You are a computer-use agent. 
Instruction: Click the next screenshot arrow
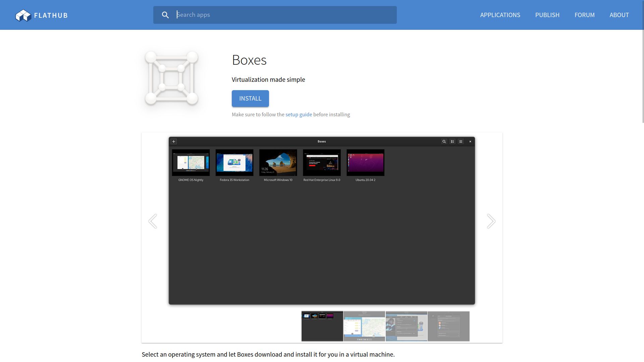pos(491,221)
